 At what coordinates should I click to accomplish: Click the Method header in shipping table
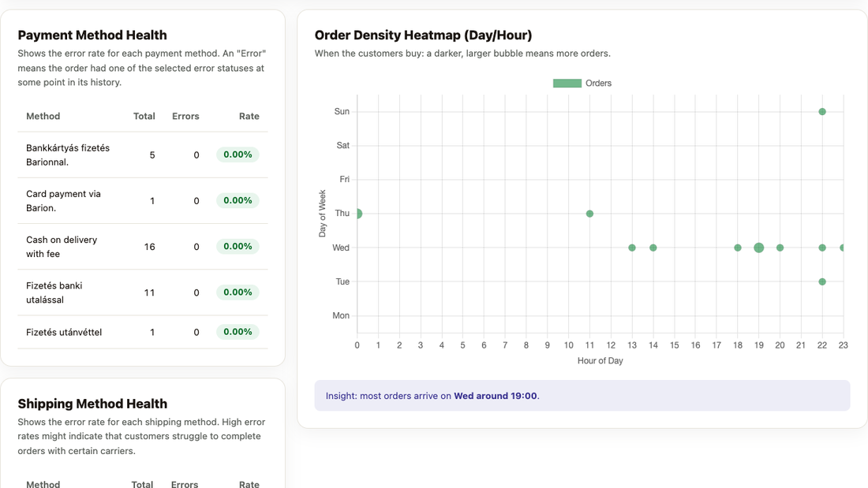coord(43,483)
